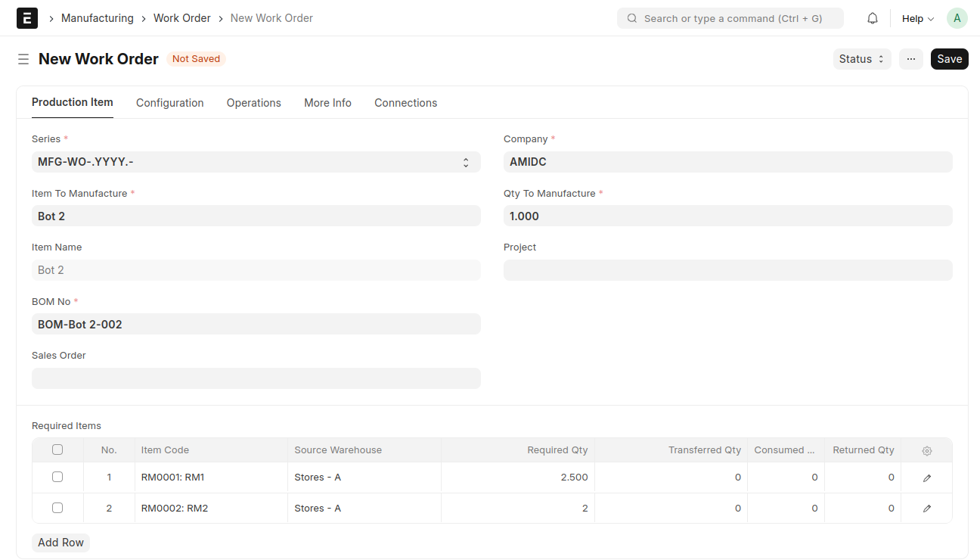Check the select-all rows checkbox
Screen dimensions: 980x560
pos(57,450)
